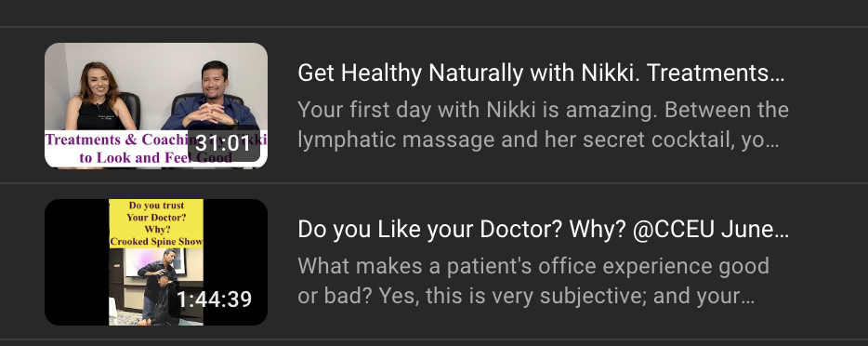Click the '@CCEU June' part of title

(x=707, y=230)
